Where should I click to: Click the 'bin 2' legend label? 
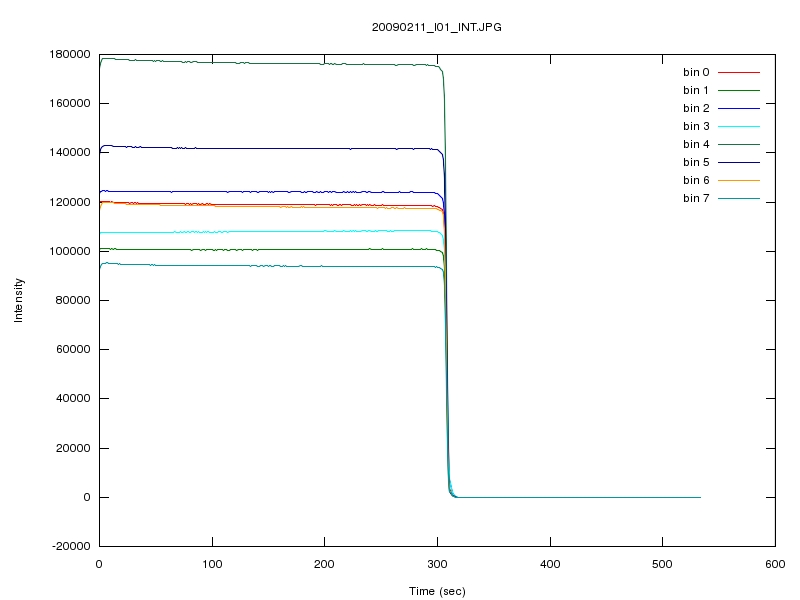696,108
